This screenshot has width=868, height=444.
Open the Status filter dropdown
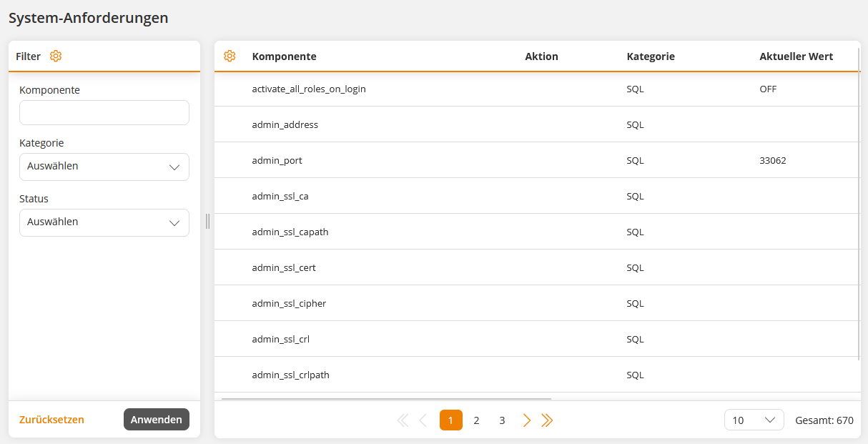pyautogui.click(x=104, y=222)
